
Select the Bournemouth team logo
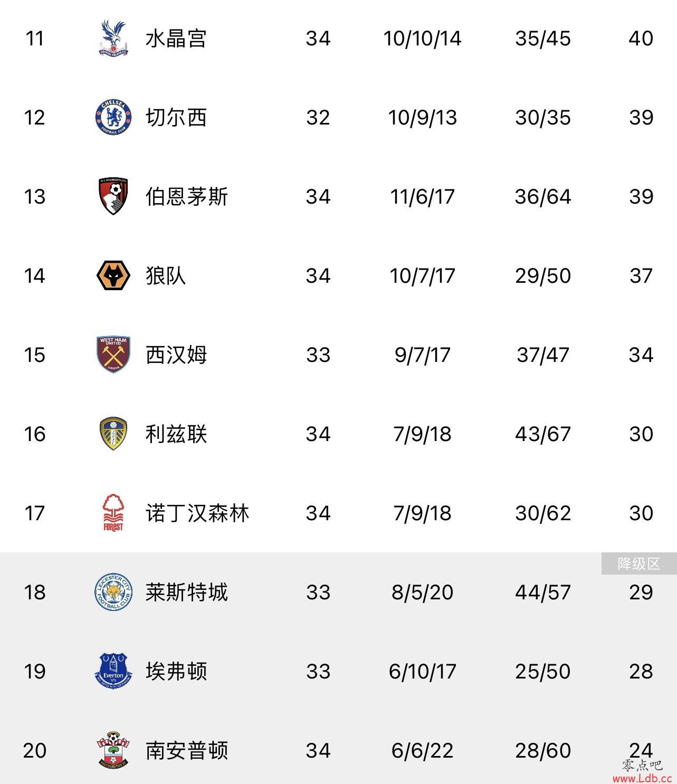coord(113,196)
